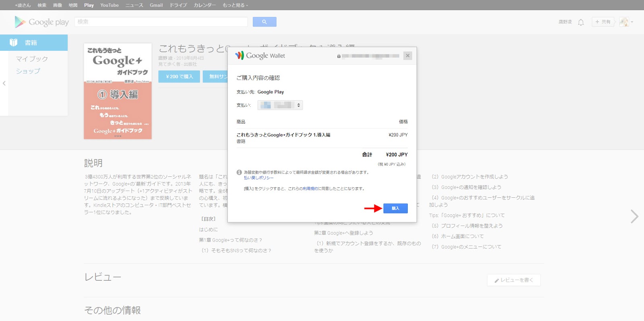Open the payment method dropdown
Image resolution: width=644 pixels, height=321 pixels.
(x=280, y=105)
